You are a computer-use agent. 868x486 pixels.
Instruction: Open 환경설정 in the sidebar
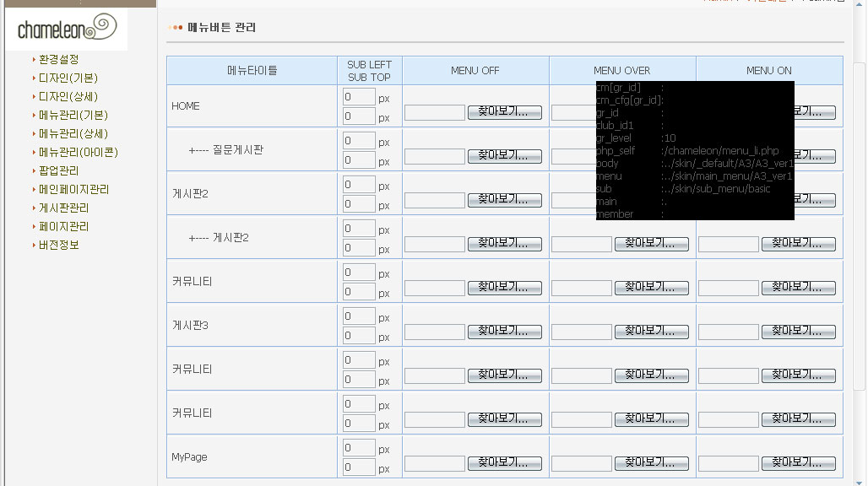[58, 59]
